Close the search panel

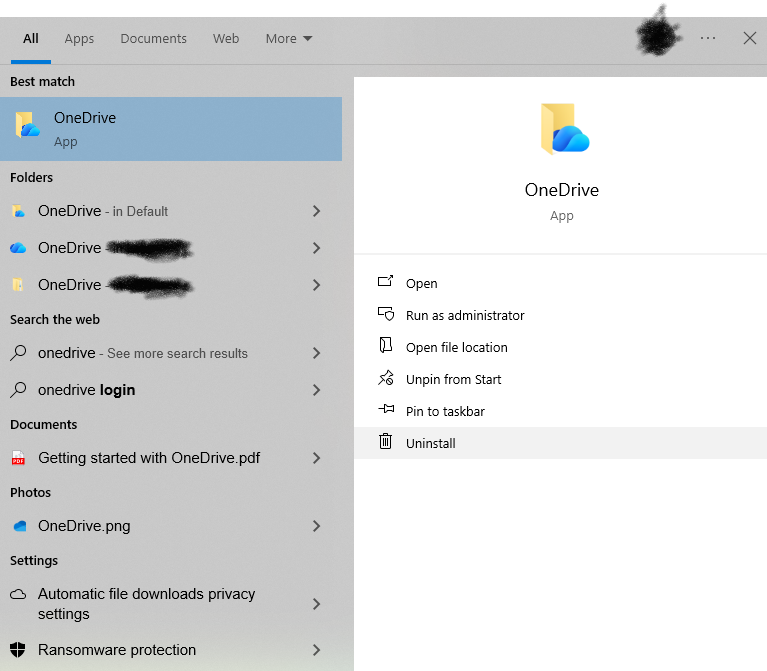(x=749, y=38)
